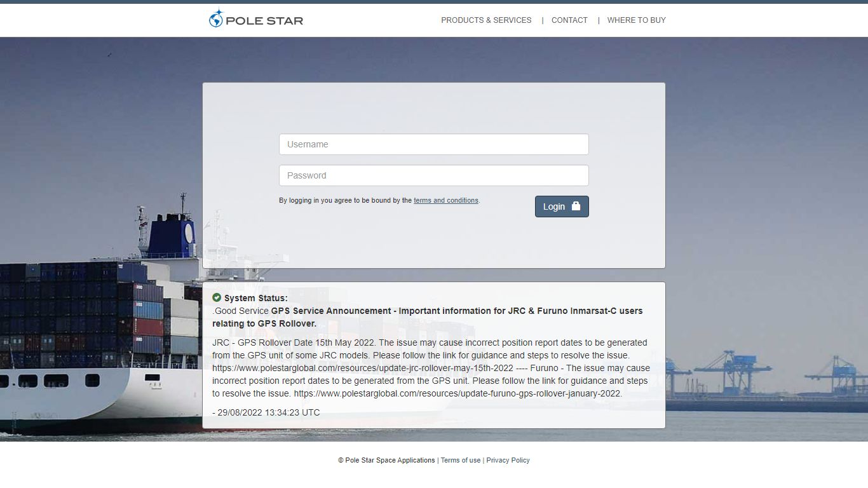Focus the Password input field
The image size is (868, 488).
pos(434,175)
